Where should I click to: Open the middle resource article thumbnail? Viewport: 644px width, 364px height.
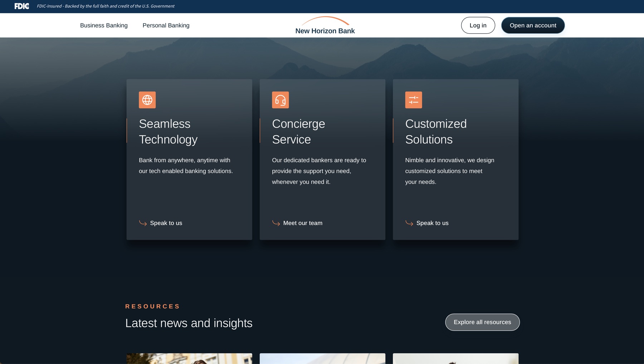point(322,359)
